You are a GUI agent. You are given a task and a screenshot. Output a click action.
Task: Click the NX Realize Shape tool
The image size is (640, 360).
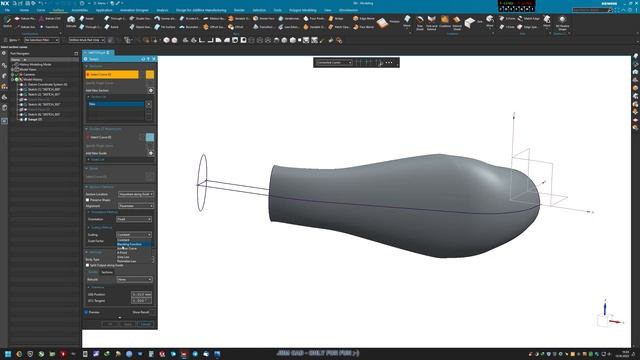coord(562,23)
